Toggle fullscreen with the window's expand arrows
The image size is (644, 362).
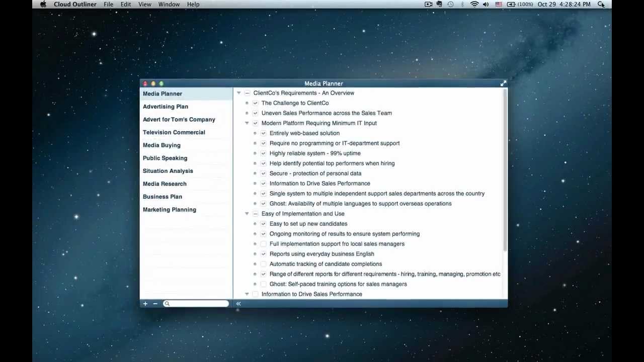click(x=503, y=83)
